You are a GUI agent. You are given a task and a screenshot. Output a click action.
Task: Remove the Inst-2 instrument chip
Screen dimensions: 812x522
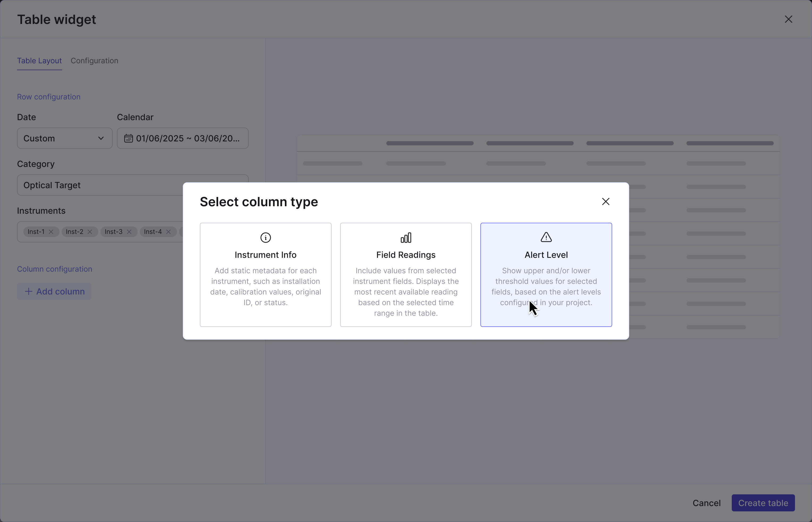[90, 232]
